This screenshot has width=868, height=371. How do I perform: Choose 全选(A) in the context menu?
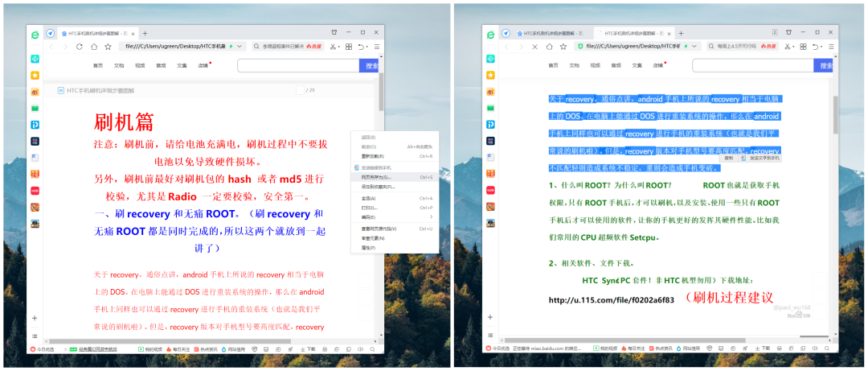(x=394, y=198)
